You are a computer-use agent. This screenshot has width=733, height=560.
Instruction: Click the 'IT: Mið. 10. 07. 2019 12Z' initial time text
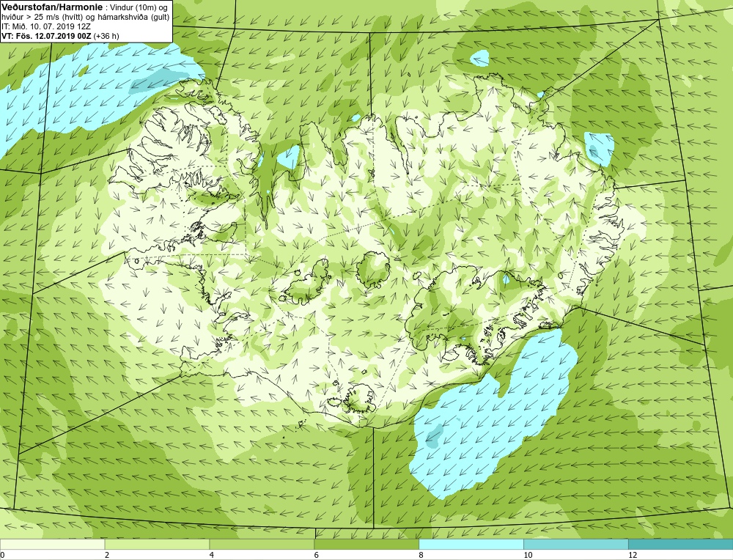coord(46,26)
